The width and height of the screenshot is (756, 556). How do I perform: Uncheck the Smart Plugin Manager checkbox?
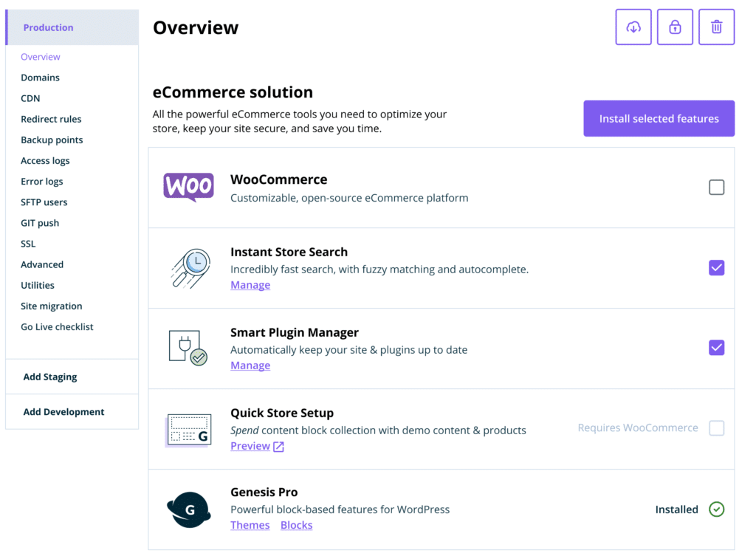716,348
